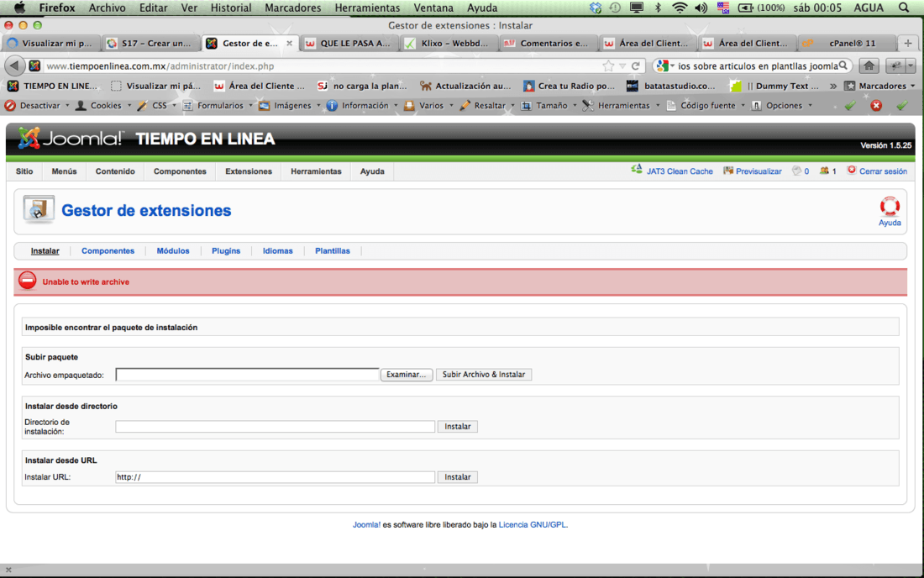
Task: Open the Herramientas developer toolbar dropdown
Action: click(x=621, y=106)
